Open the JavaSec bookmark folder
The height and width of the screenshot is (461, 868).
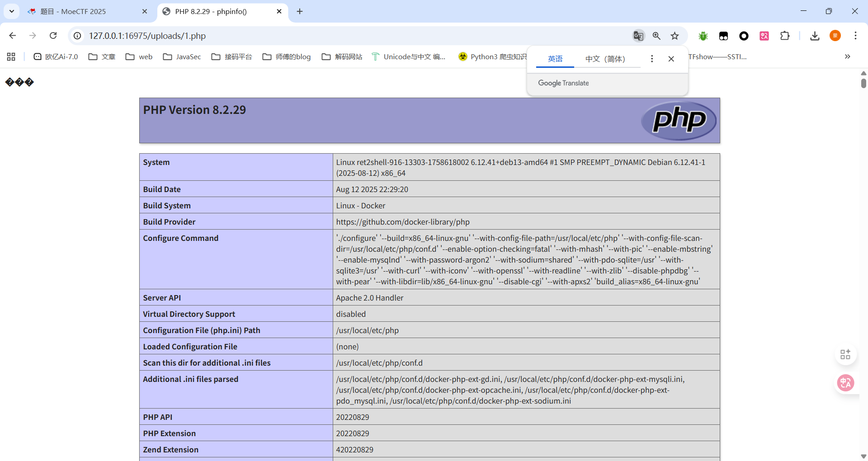coord(182,56)
